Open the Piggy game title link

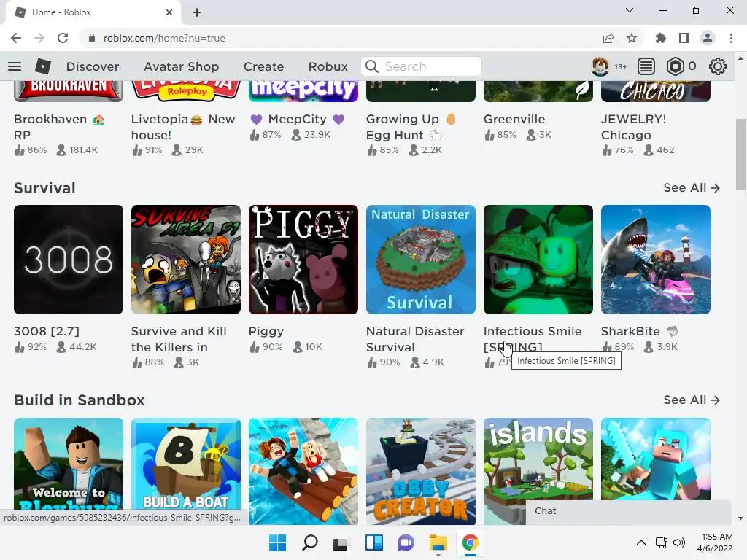(x=266, y=332)
